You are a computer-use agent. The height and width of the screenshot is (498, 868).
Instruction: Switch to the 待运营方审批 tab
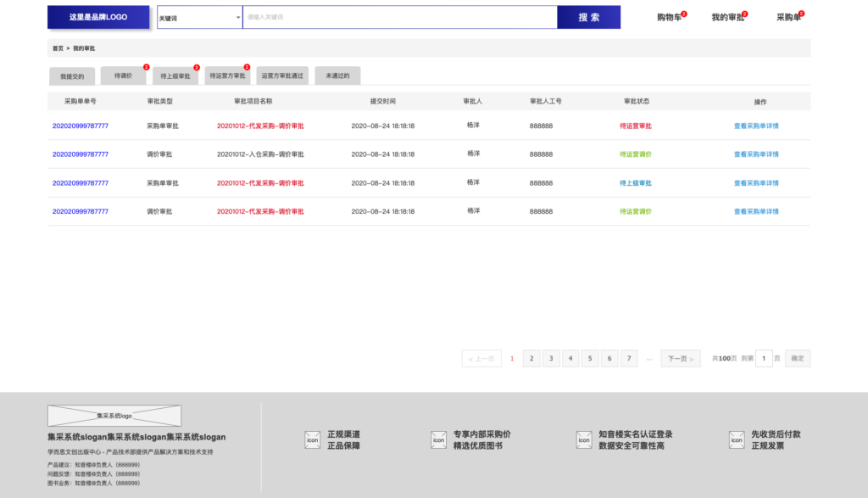pos(227,76)
